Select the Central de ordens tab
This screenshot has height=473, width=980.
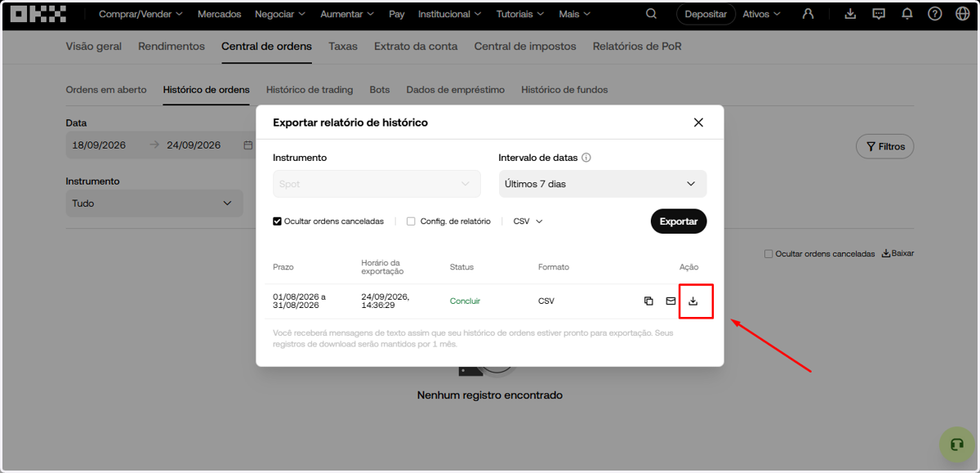[266, 47]
